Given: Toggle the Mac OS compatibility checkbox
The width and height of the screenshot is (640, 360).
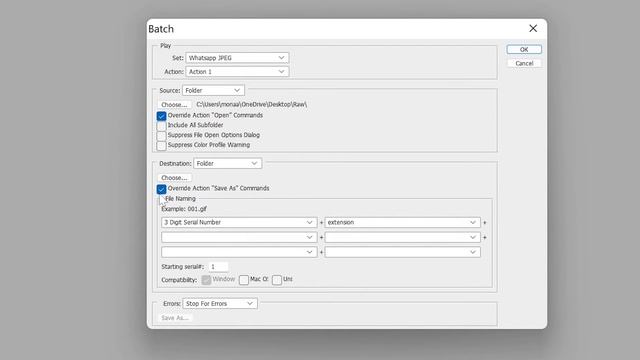Looking at the screenshot, I should point(244,280).
